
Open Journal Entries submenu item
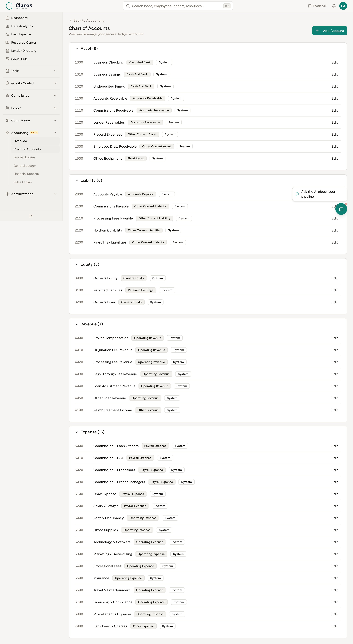pos(35,157)
